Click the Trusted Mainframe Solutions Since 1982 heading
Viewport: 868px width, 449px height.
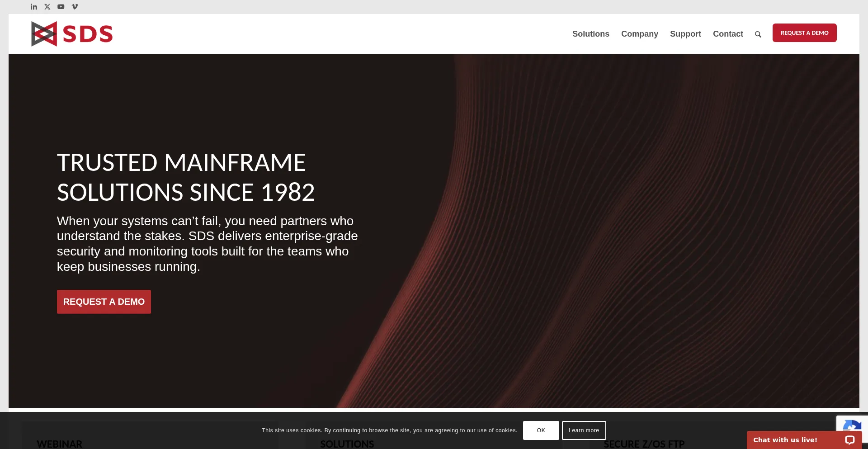(186, 177)
